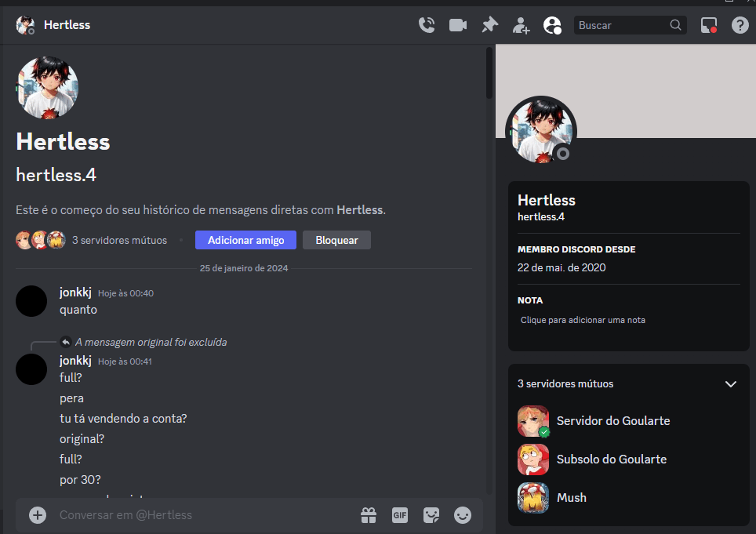Collapse the 3 servidores mútuos section
The image size is (756, 534).
[x=731, y=383]
